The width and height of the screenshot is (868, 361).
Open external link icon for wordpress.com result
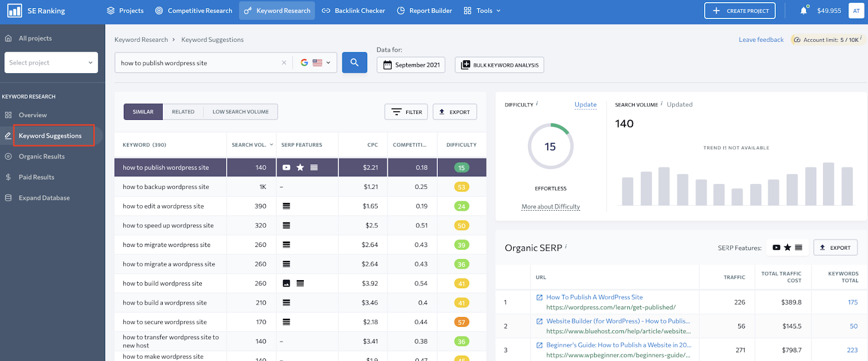click(x=539, y=297)
